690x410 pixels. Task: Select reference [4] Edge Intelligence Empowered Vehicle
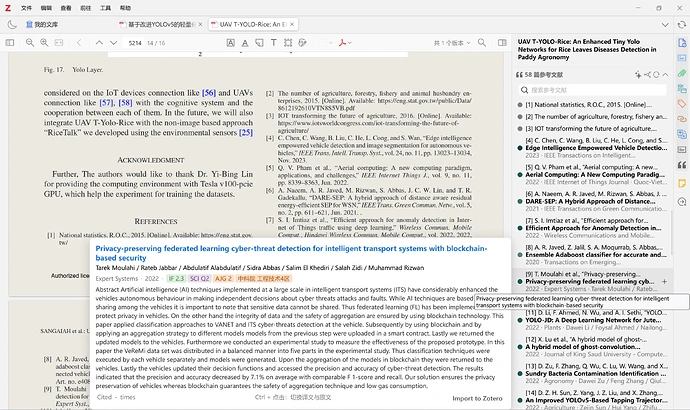[592, 148]
